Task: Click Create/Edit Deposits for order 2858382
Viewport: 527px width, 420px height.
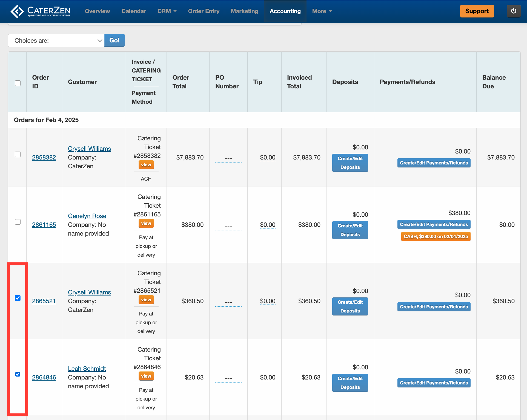Action: coord(350,163)
